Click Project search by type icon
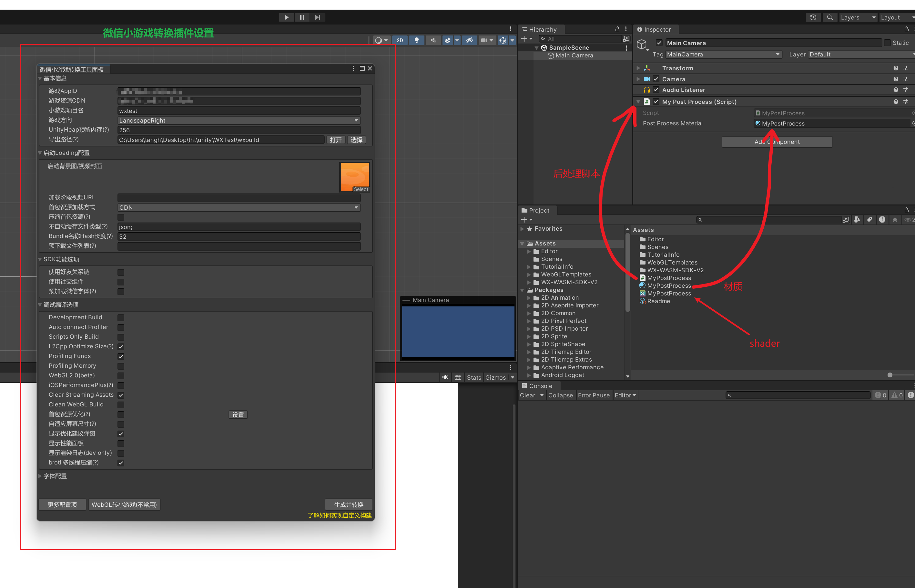 (857, 220)
